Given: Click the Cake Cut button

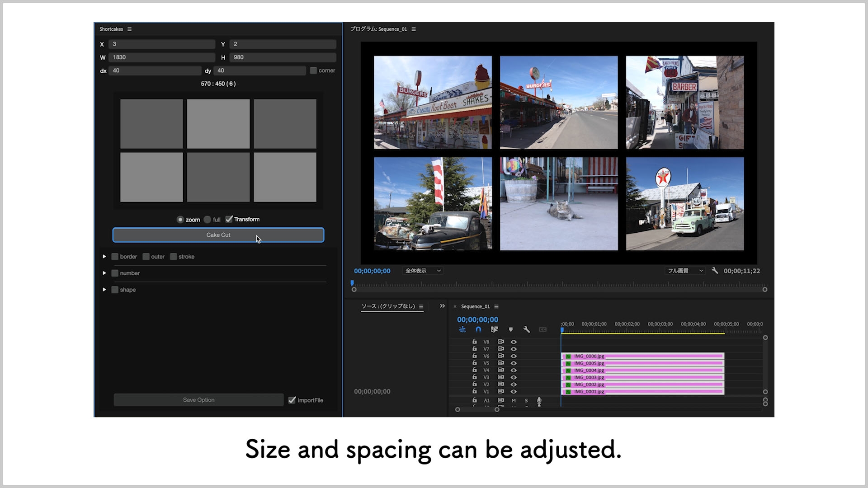Looking at the screenshot, I should (218, 235).
